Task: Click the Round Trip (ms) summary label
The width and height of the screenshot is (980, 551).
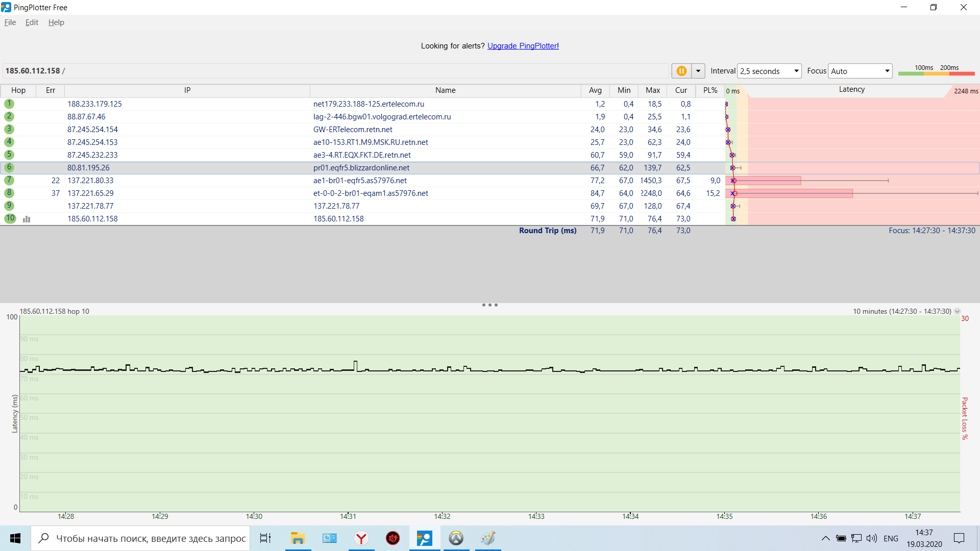Action: click(548, 231)
